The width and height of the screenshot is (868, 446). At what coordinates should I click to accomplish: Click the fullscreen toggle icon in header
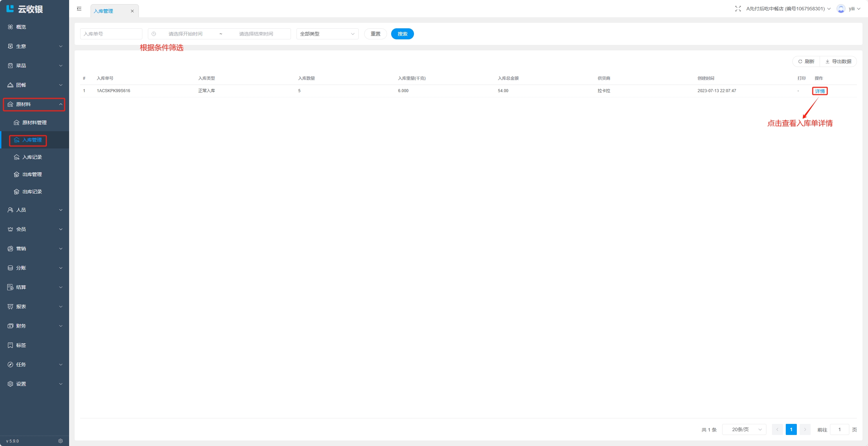click(x=738, y=9)
